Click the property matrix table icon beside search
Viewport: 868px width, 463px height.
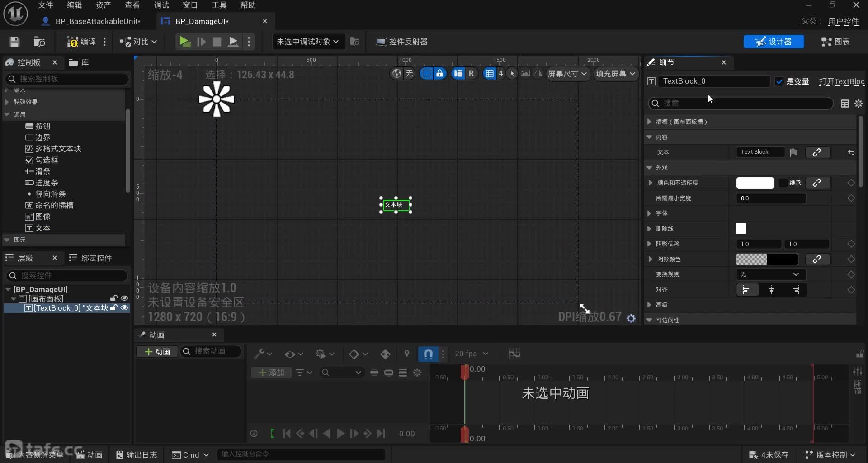click(844, 104)
